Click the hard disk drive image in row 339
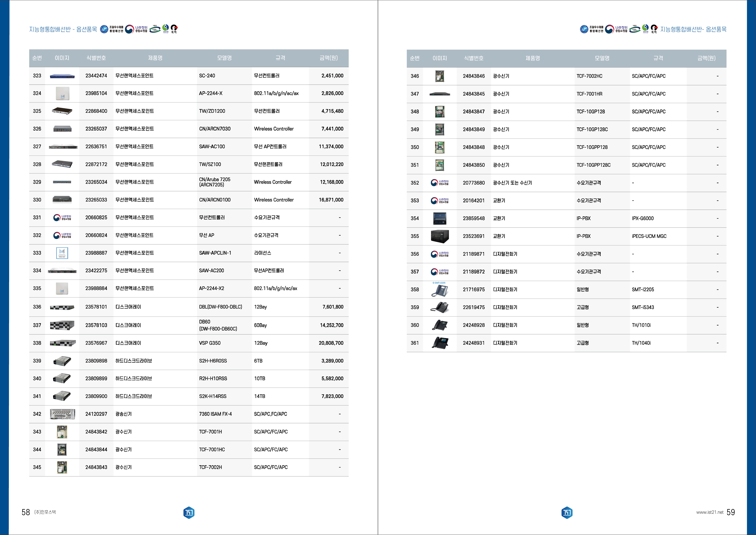 coord(62,361)
